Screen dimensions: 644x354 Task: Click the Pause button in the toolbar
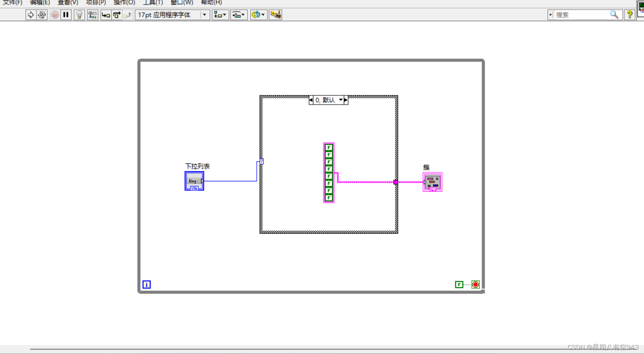(66, 15)
